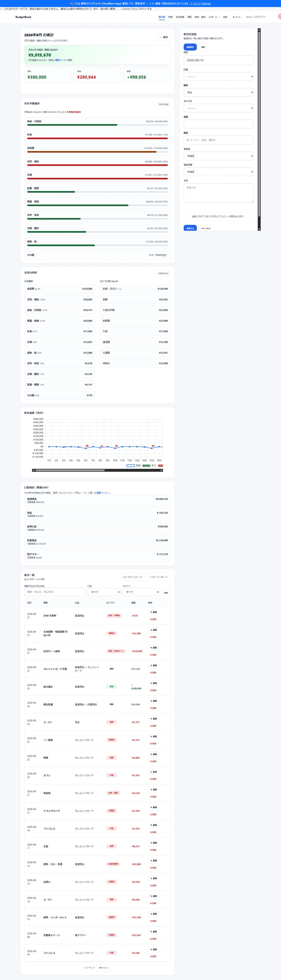Click 詳細を見る in 支出の内訳
Screen dimensions: 281x980
coord(163,273)
